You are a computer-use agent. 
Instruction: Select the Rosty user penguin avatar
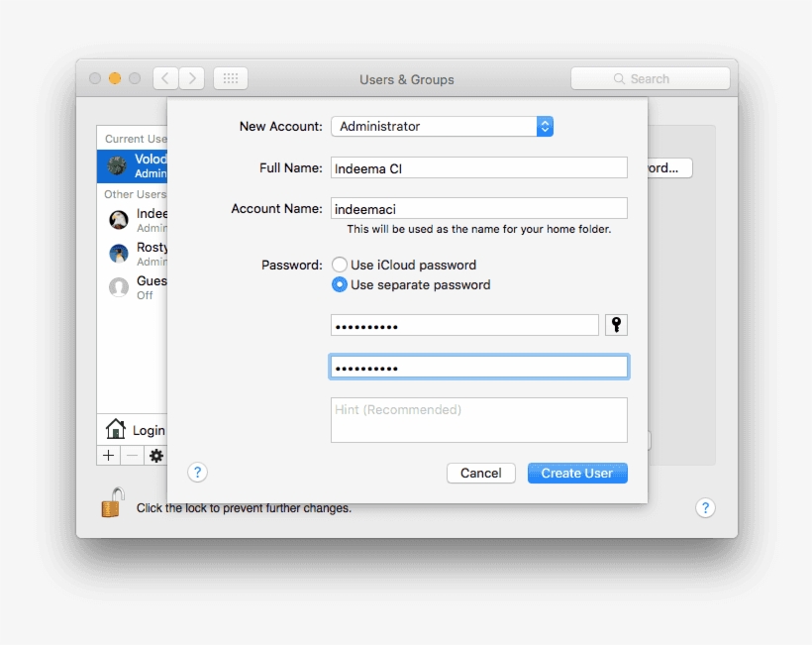click(x=119, y=254)
